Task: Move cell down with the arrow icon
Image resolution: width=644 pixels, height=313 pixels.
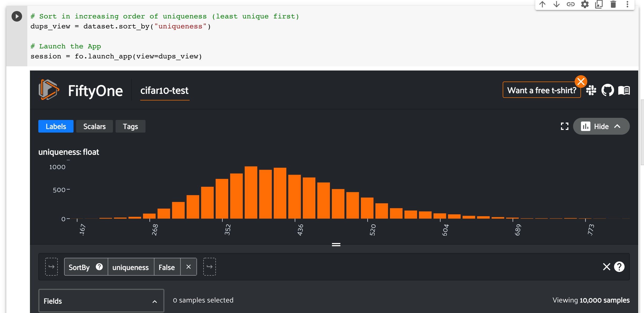Action: tap(557, 4)
